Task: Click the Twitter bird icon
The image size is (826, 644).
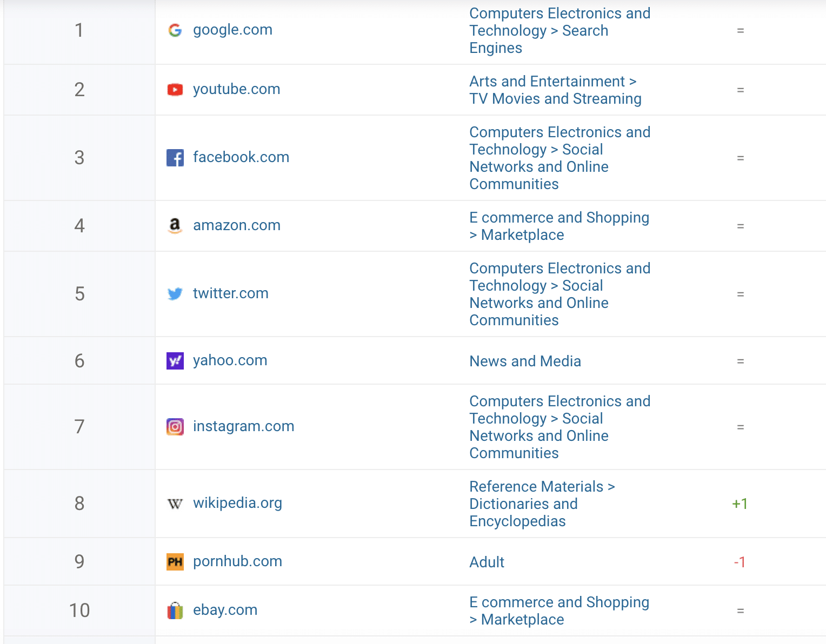Action: (x=175, y=294)
